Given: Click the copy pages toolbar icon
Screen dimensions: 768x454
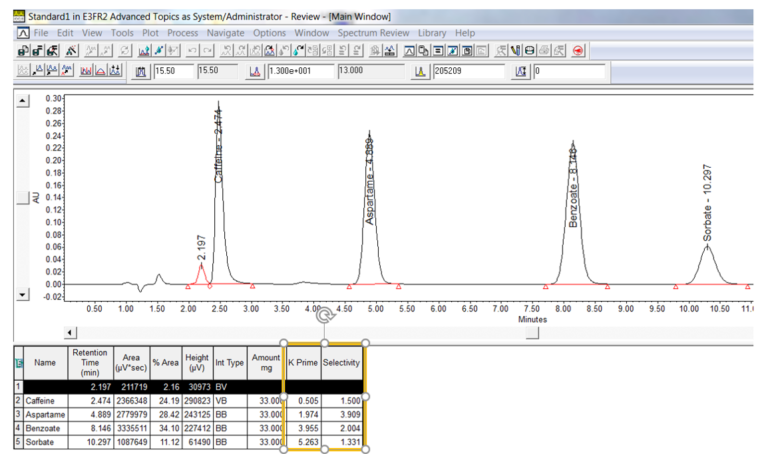Looking at the screenshot, I should click(x=423, y=50).
